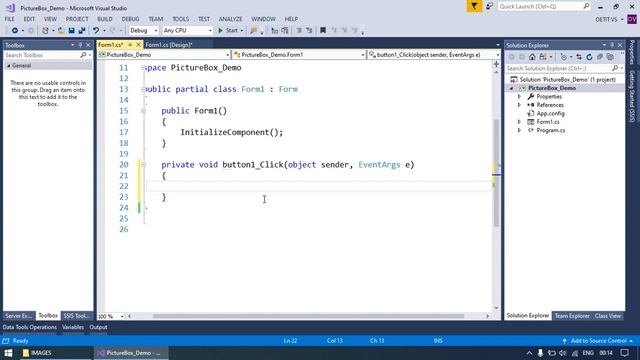
Task: Toggle a bookmark on the current line
Action: click(x=323, y=31)
